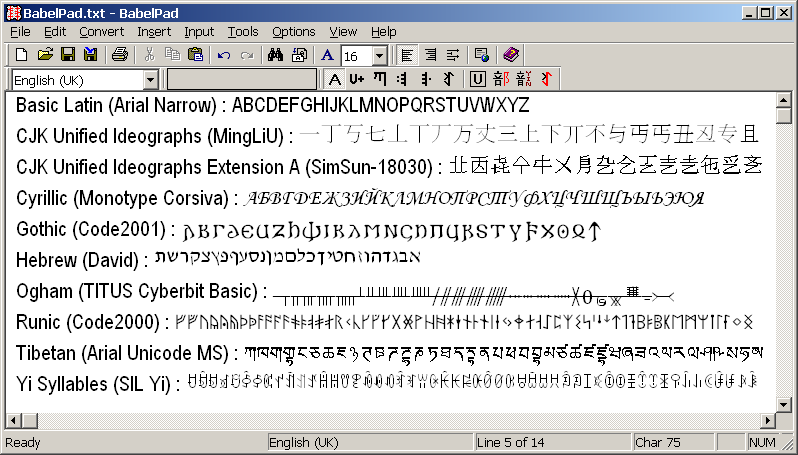The width and height of the screenshot is (798, 455).
Task: Create a new blank document
Action: [x=21, y=54]
